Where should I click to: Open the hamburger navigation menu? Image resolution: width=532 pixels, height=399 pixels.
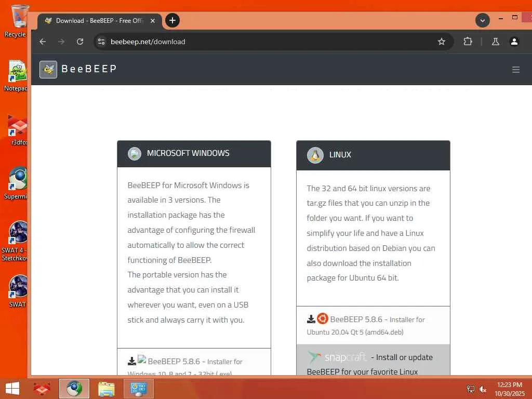coord(516,70)
